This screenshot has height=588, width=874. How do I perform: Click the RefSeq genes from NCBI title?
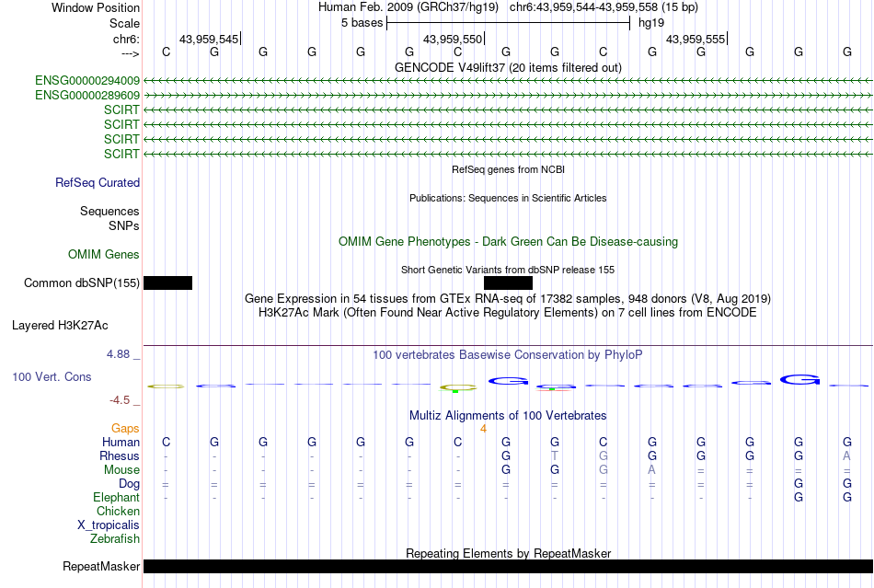[x=509, y=169]
